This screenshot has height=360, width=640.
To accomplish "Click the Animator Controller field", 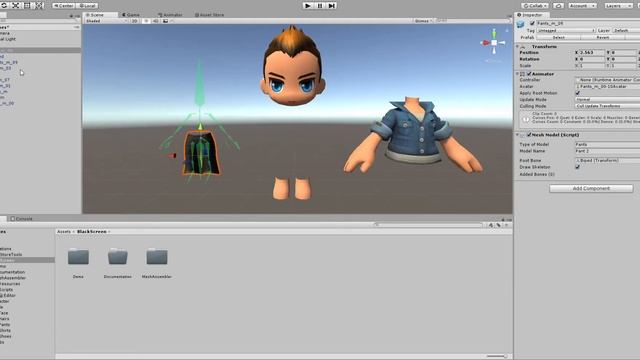I will (607, 80).
